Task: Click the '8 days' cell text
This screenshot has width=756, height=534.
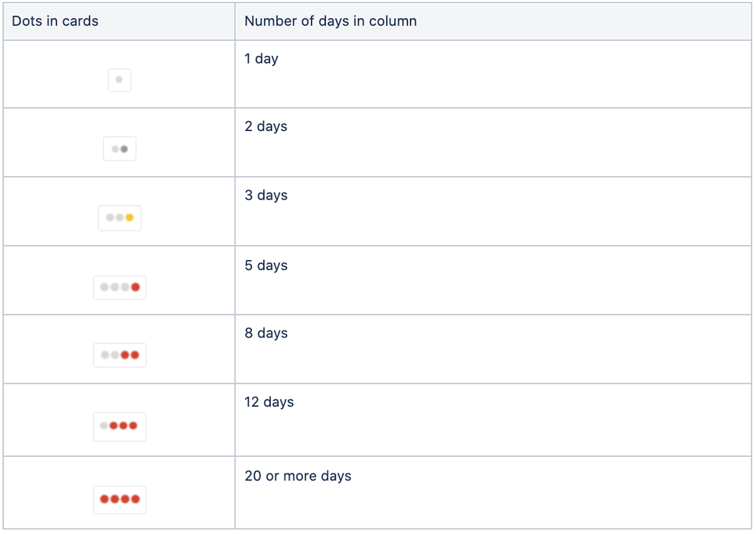Action: click(x=266, y=333)
